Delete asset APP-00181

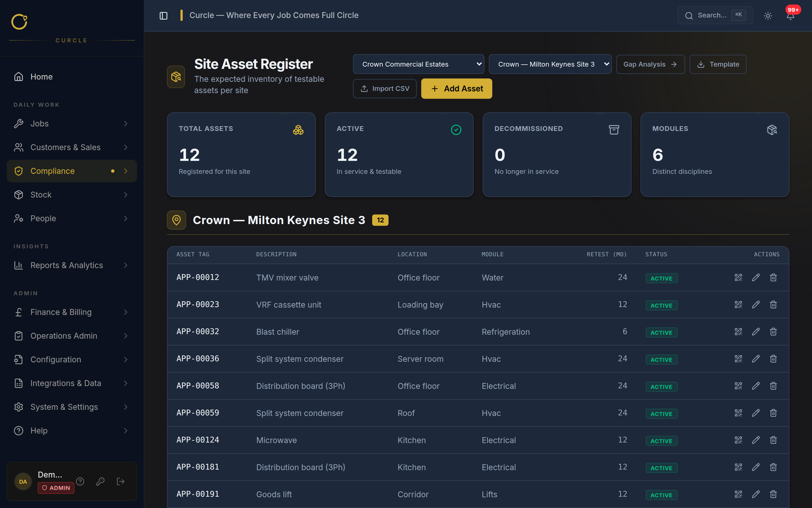click(773, 467)
